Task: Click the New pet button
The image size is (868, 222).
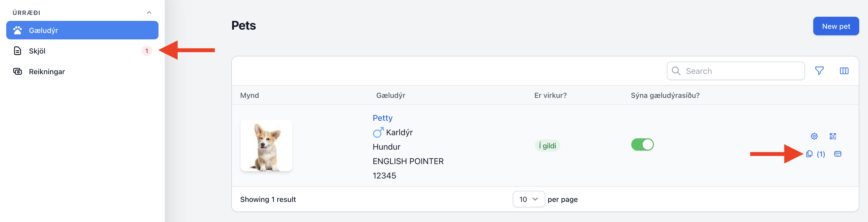Action: [x=836, y=26]
